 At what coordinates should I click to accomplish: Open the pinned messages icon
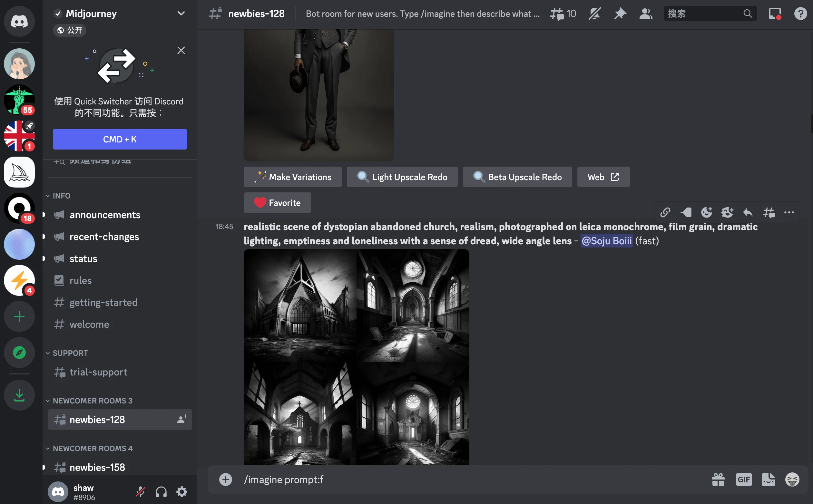(x=620, y=14)
